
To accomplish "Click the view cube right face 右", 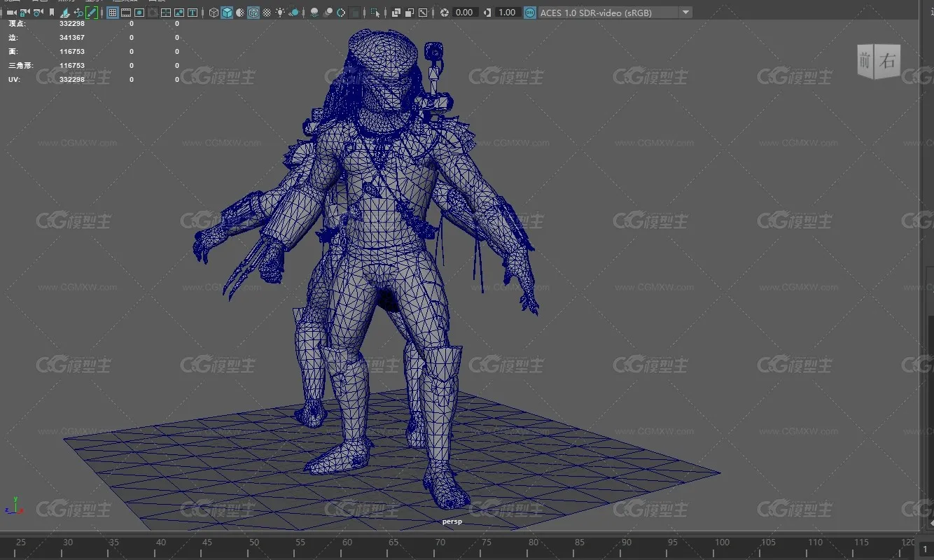I will 888,60.
